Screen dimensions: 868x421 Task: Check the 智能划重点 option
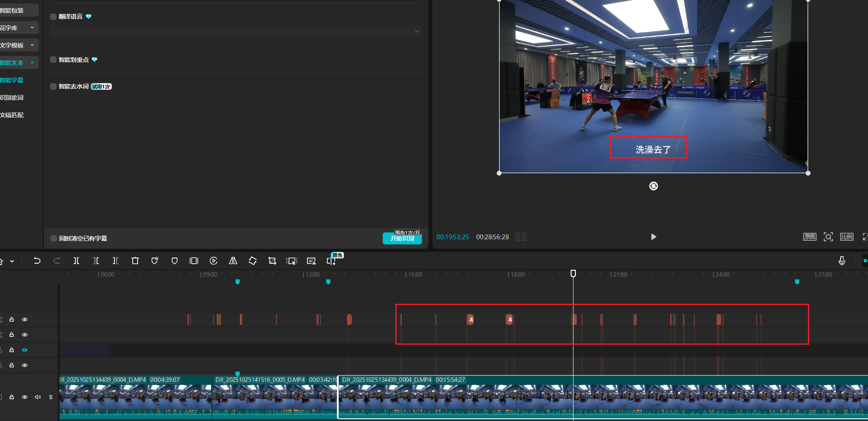coord(54,60)
